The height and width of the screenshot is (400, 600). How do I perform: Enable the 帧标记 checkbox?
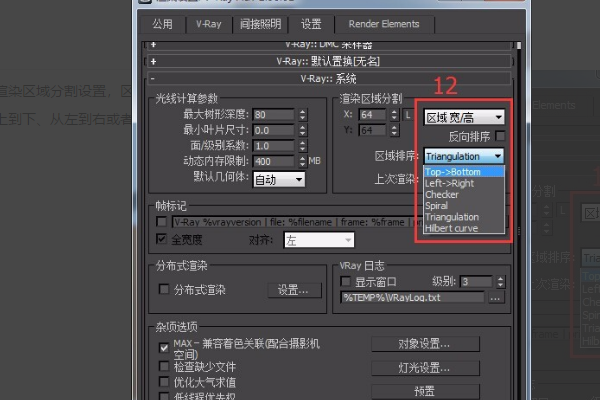[x=161, y=222]
